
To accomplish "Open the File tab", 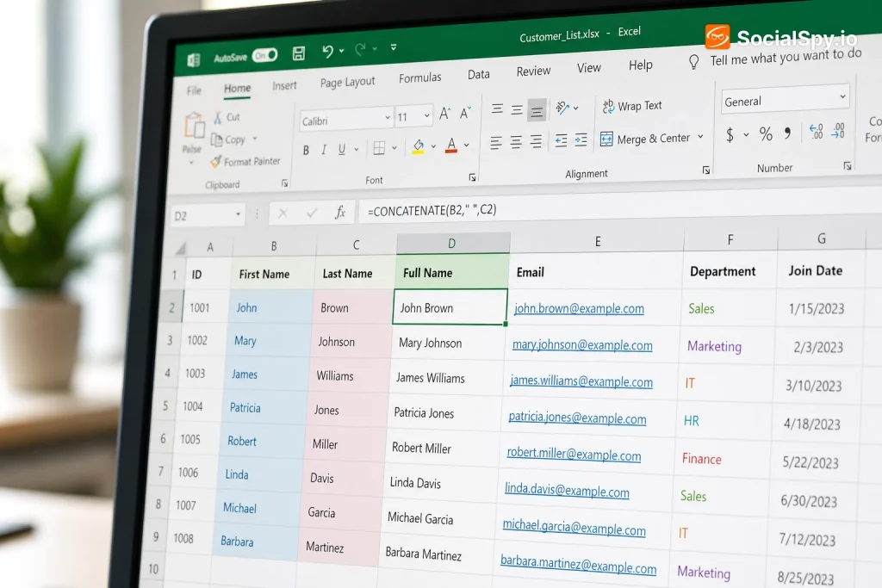I will point(194,90).
